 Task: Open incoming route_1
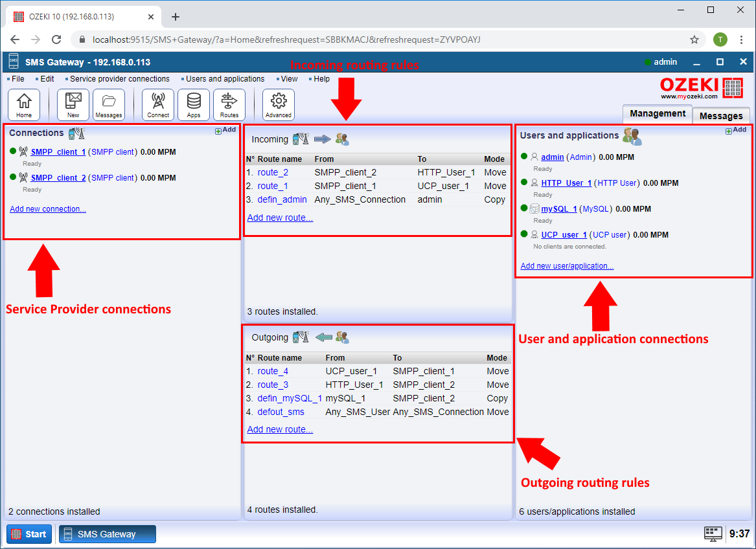tap(273, 186)
